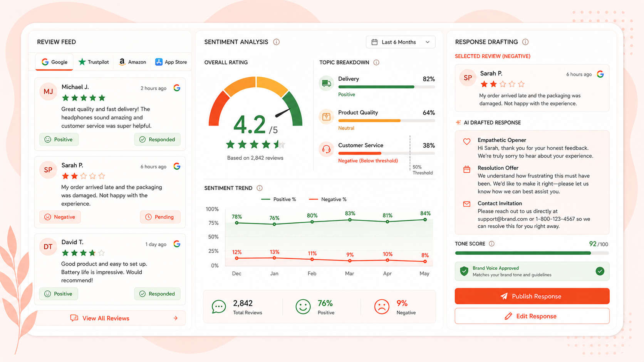Click the SP avatar in review feed
644x362 pixels.
point(48,170)
